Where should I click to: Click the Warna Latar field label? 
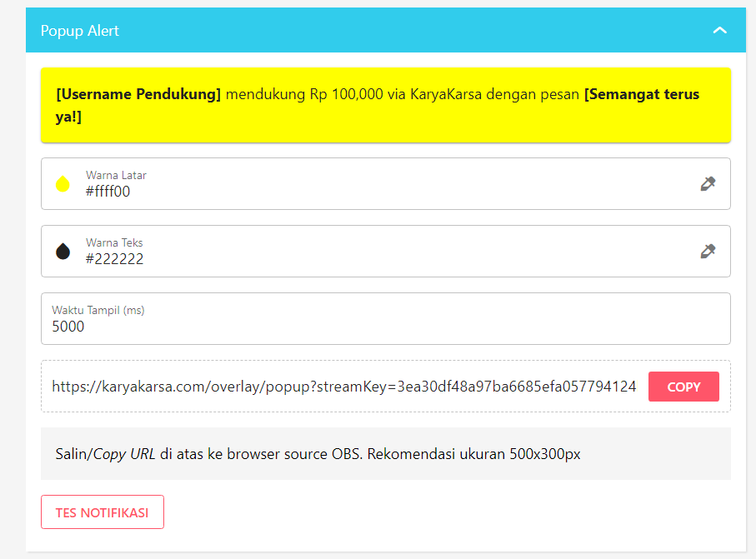click(x=116, y=175)
